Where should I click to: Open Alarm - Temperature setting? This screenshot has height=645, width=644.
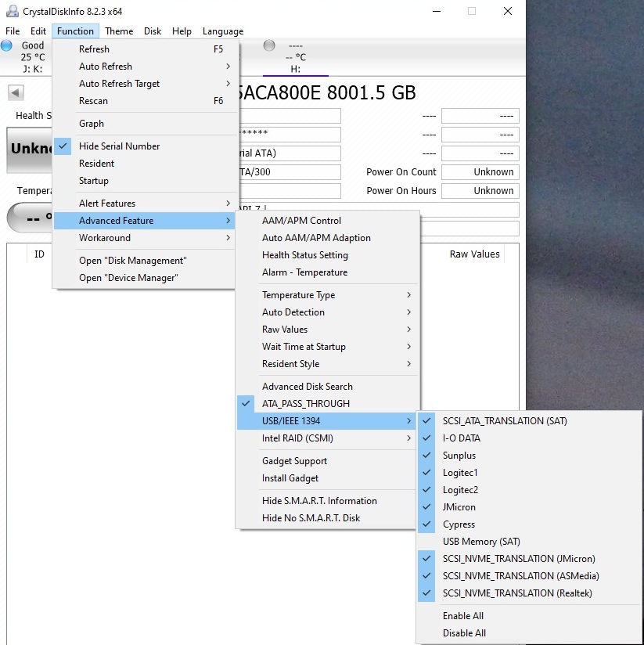tap(328, 272)
